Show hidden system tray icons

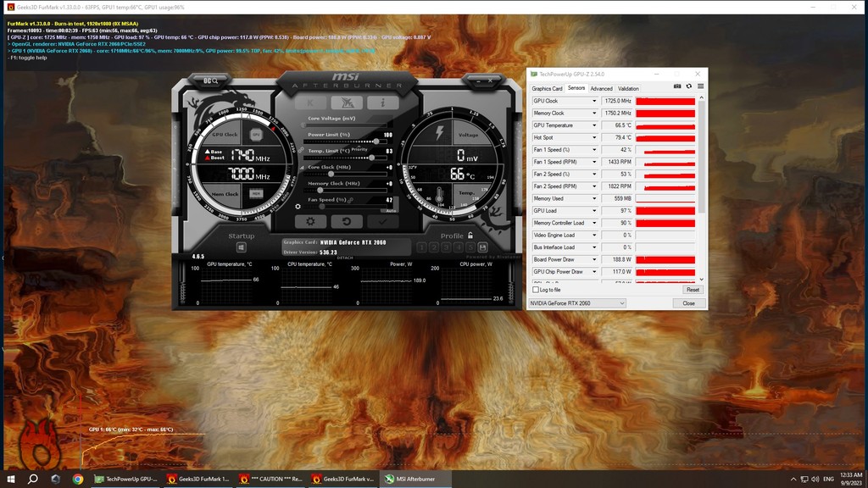793,480
